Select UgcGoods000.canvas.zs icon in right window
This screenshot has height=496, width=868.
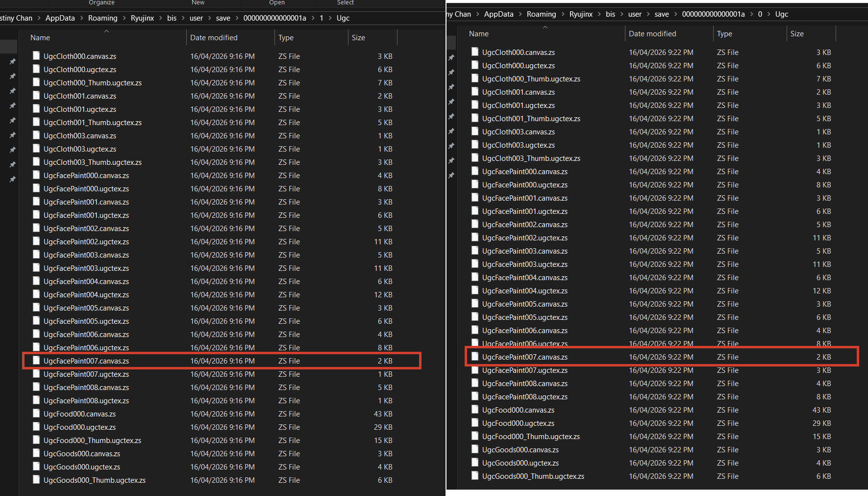point(475,449)
